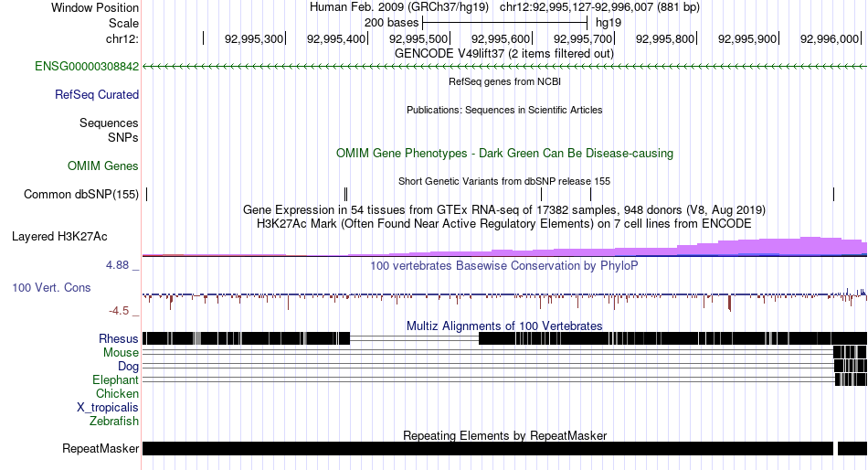Click the 92,995,900 ruler position

747,38
